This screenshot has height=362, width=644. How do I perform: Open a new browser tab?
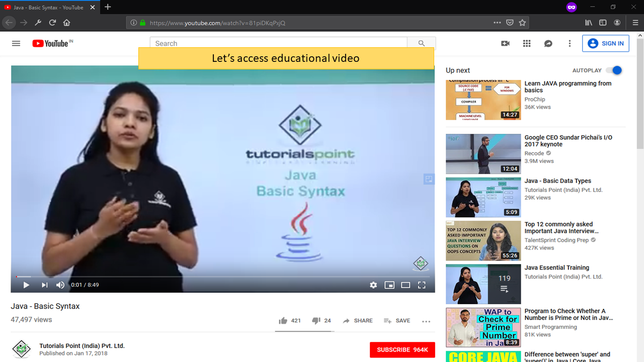tap(108, 7)
